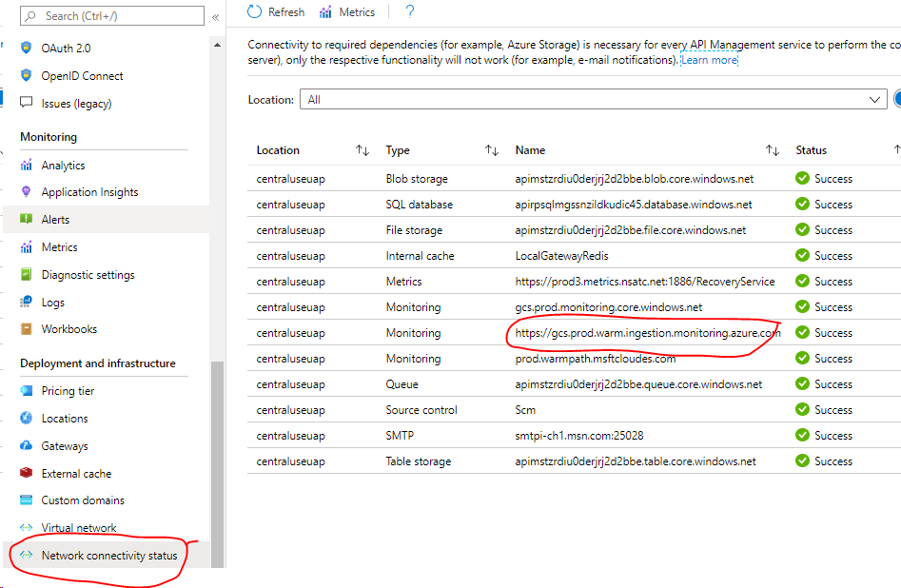Screen dimensions: 901x588
Task: Click LocalGatewayRedis name cell
Action: coord(561,256)
